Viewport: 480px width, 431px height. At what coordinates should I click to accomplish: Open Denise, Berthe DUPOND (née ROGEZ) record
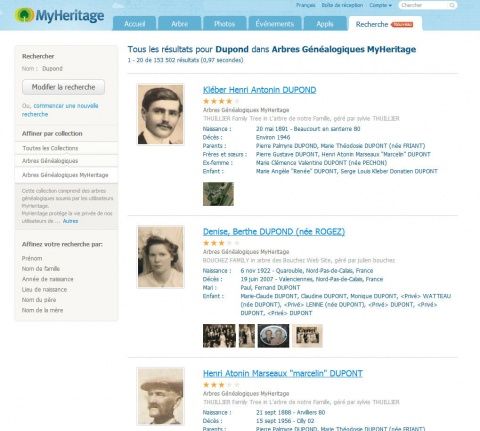point(274,232)
